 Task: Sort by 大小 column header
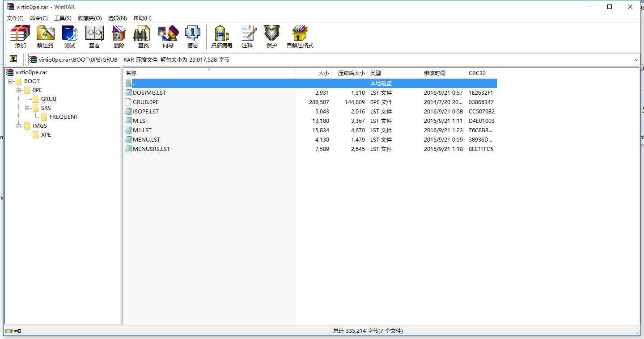coord(314,73)
